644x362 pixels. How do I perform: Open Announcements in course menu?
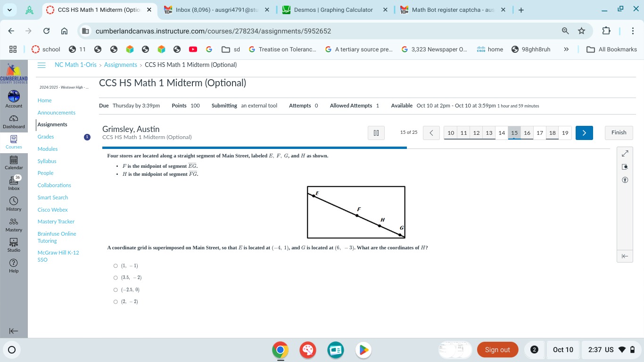(57, 113)
